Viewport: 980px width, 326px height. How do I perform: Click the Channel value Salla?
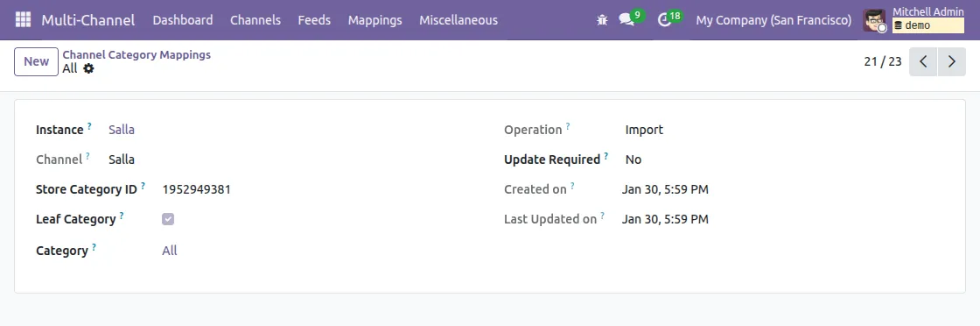pos(122,159)
